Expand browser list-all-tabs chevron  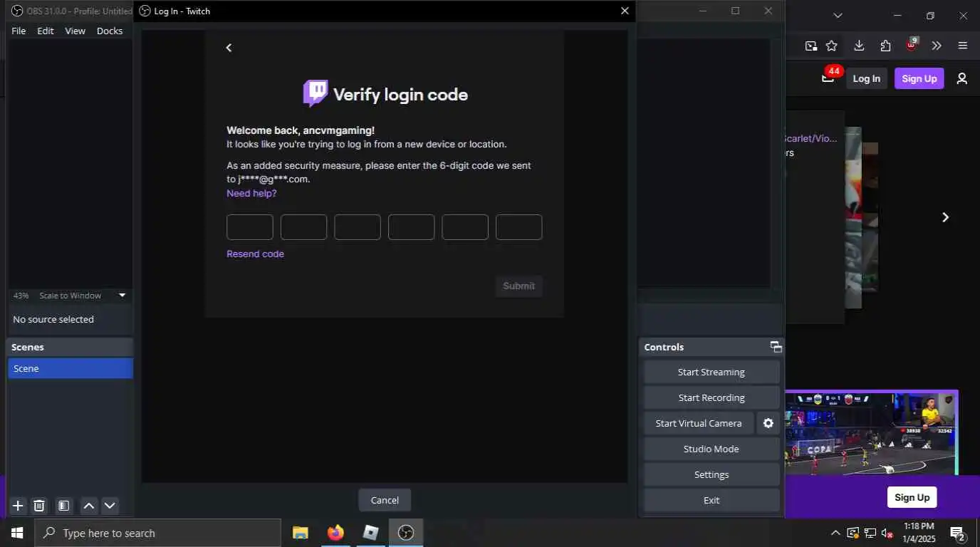(838, 15)
